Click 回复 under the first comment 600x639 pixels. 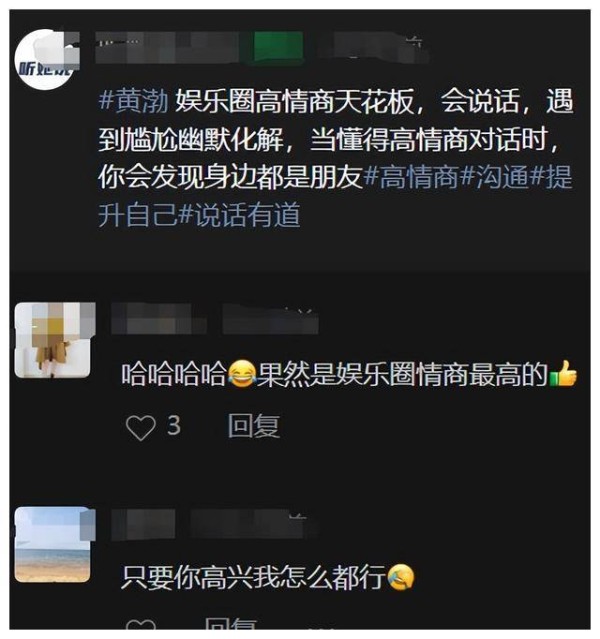[254, 426]
